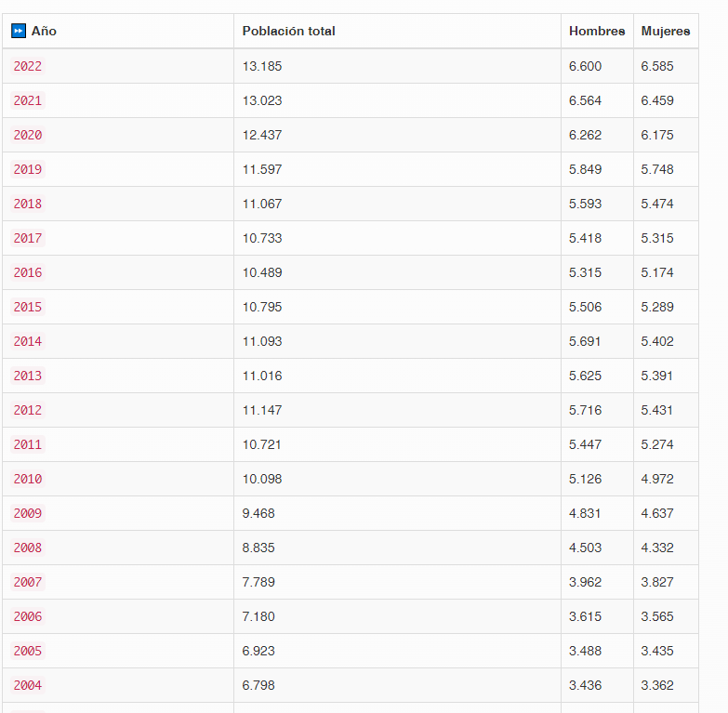The image size is (728, 713).
Task: Select the Hombres value 6.262 for 2020
Action: tap(586, 135)
